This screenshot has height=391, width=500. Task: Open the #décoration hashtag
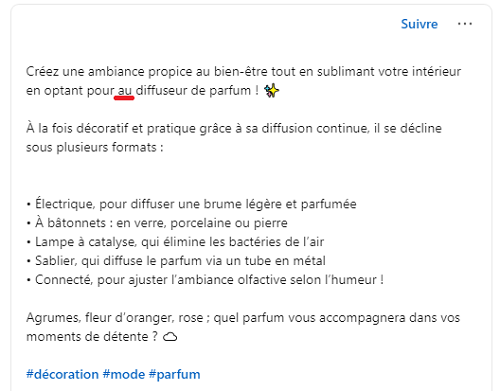62,374
